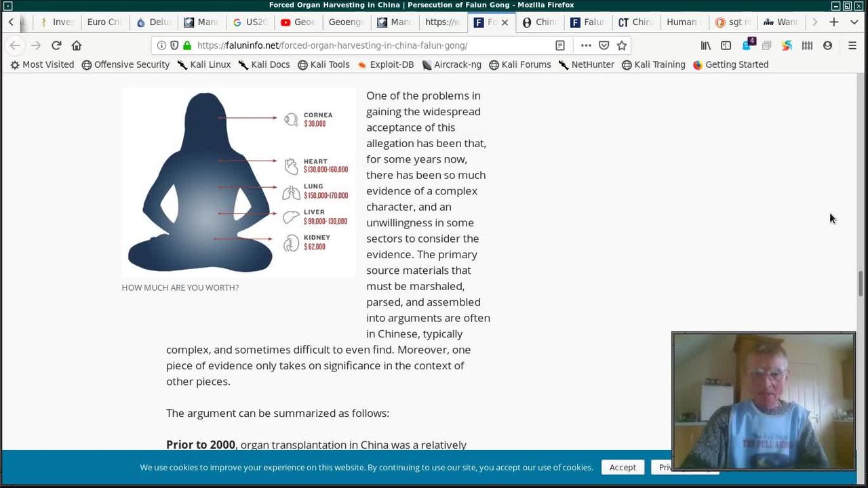
Task: Toggle the sidebar view
Action: click(726, 45)
